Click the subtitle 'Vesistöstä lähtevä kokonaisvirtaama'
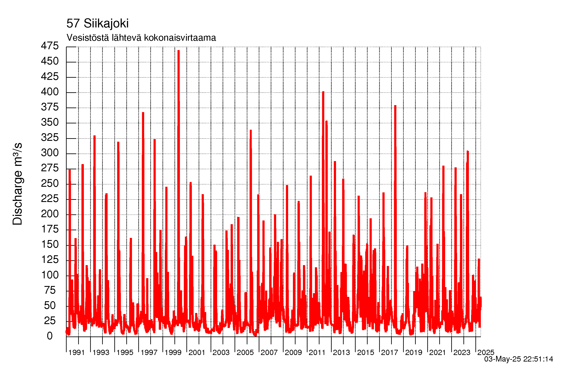Screen dimensions: 588x370 tap(141, 38)
